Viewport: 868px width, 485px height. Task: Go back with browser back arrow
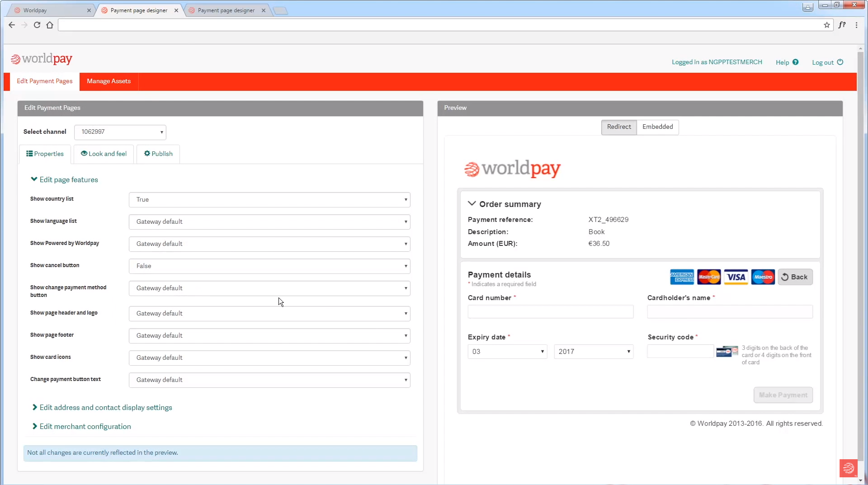coord(12,25)
